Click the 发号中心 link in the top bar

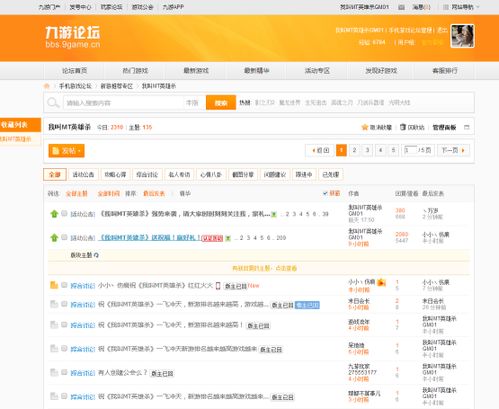point(80,7)
